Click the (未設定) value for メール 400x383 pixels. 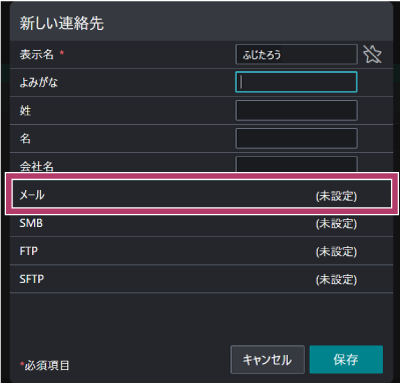336,196
